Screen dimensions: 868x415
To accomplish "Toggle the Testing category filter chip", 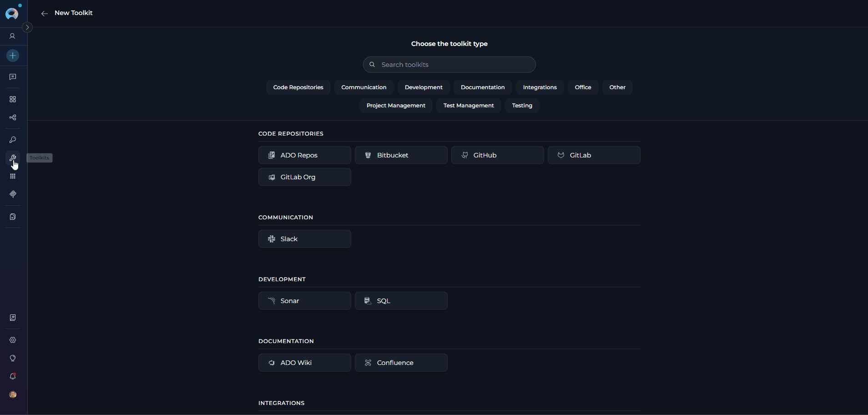I will (x=521, y=105).
